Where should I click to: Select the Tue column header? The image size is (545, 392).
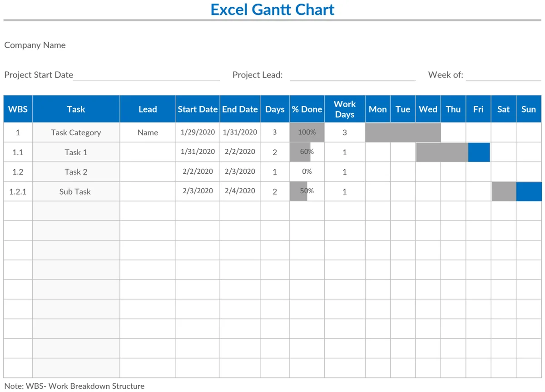(403, 109)
